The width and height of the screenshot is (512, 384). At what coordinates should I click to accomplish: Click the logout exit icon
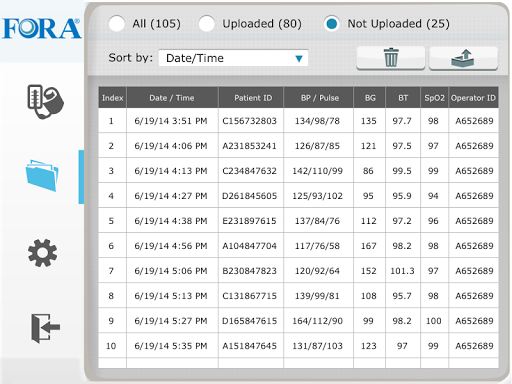[x=45, y=328]
